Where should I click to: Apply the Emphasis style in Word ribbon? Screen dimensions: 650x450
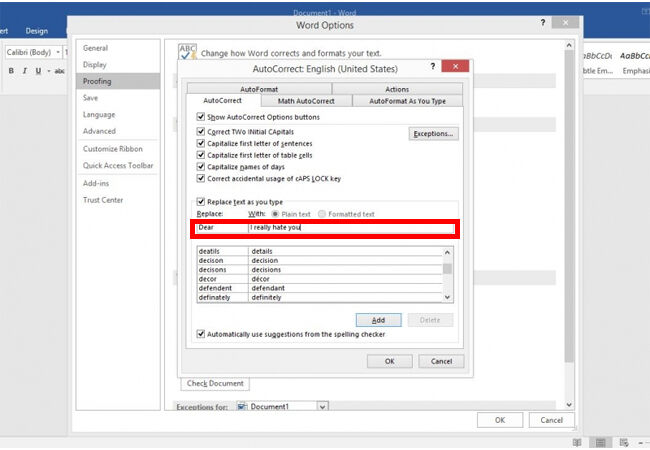635,63
